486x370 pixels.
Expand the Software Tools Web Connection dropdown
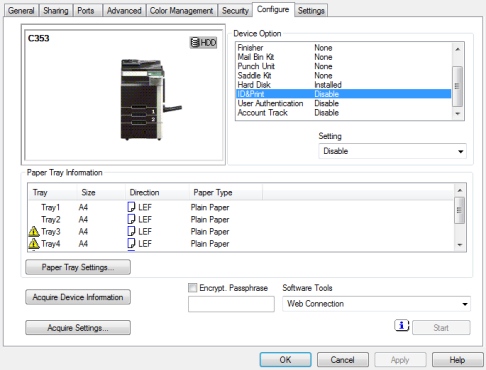pos(376,304)
